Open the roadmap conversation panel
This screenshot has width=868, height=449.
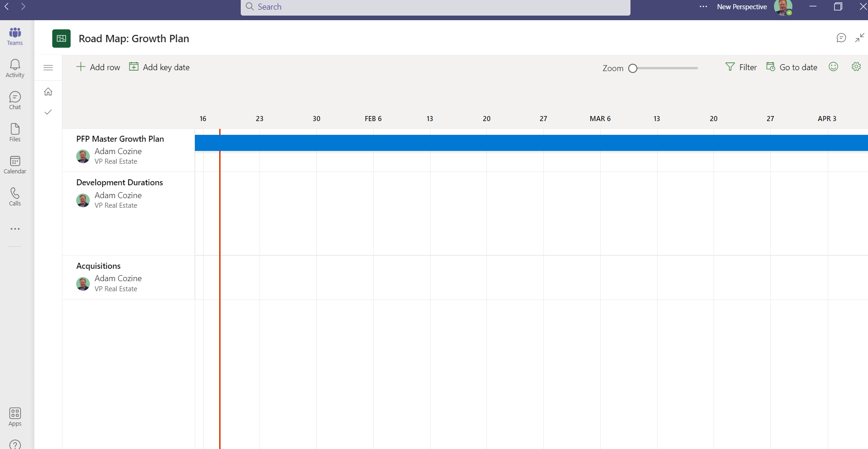pyautogui.click(x=841, y=38)
